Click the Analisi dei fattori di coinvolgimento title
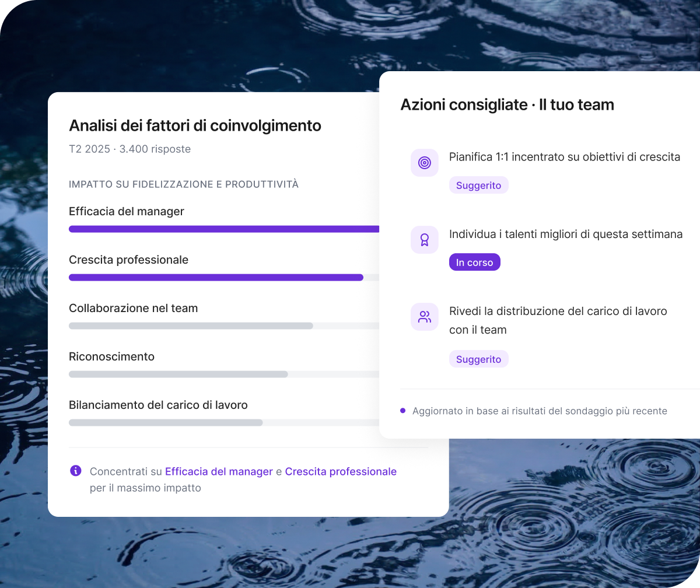The image size is (700, 588). click(195, 125)
